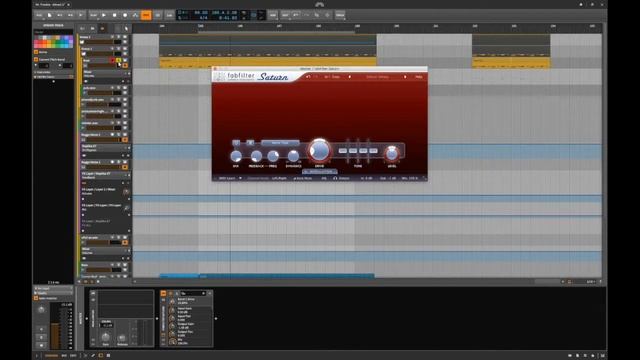
Task: Click the pencil icon in the bottom status bar
Action: tap(93, 356)
